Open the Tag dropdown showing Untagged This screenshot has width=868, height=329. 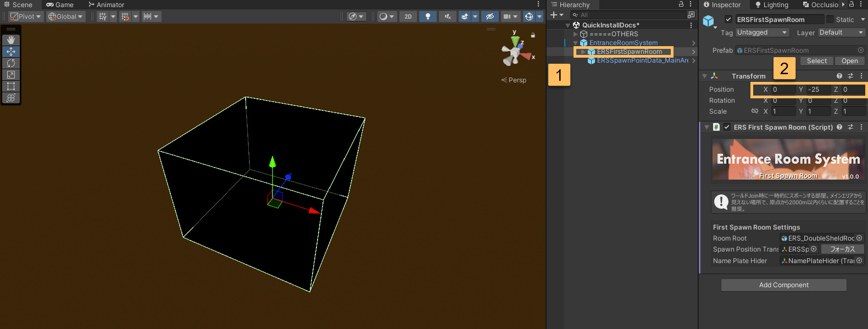[762, 33]
